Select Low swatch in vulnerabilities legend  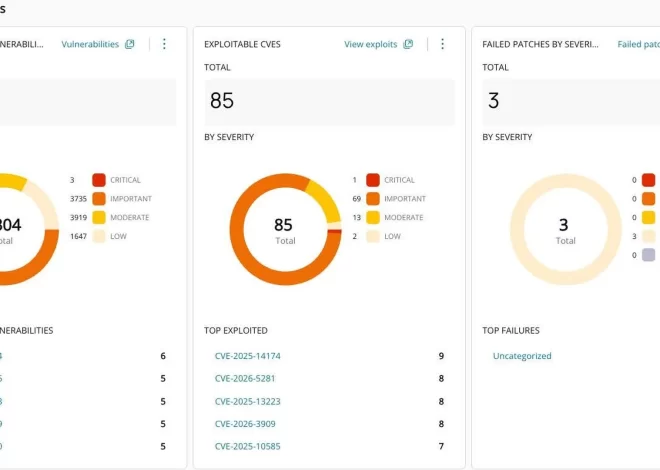(99, 236)
